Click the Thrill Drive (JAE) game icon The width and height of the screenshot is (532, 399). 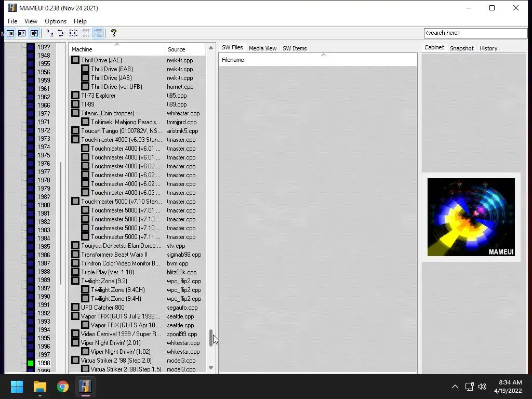click(75, 60)
